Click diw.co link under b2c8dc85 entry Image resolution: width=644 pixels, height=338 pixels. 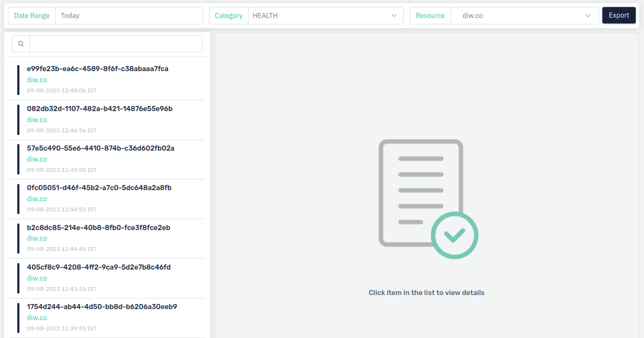pyautogui.click(x=37, y=238)
